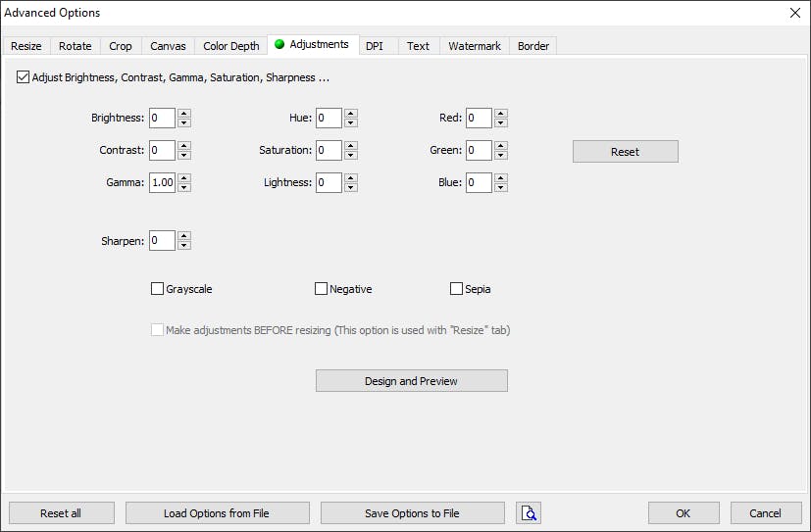Image resolution: width=811 pixels, height=532 pixels.
Task: Increase Gamma using the up spinner
Action: [x=184, y=178]
